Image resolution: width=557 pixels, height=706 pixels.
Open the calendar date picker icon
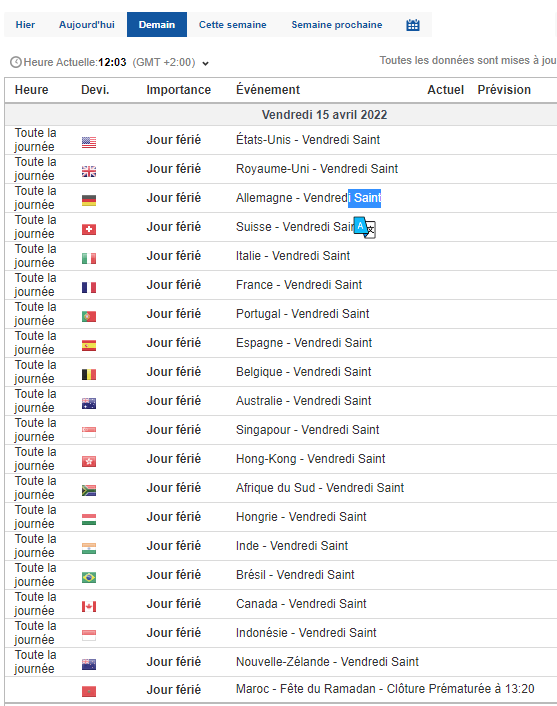(412, 25)
